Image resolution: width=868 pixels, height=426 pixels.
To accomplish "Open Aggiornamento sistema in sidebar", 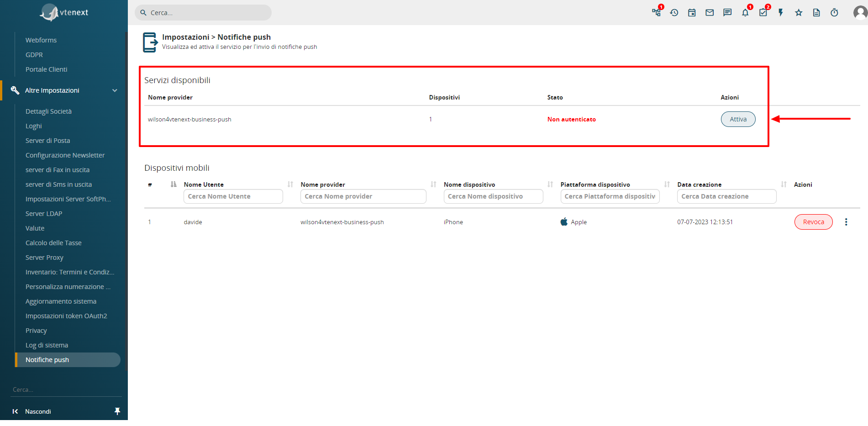I will click(x=61, y=301).
